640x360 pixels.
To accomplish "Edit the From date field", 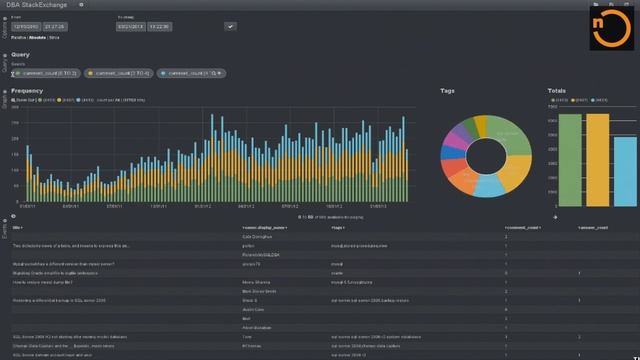I will click(x=26, y=27).
